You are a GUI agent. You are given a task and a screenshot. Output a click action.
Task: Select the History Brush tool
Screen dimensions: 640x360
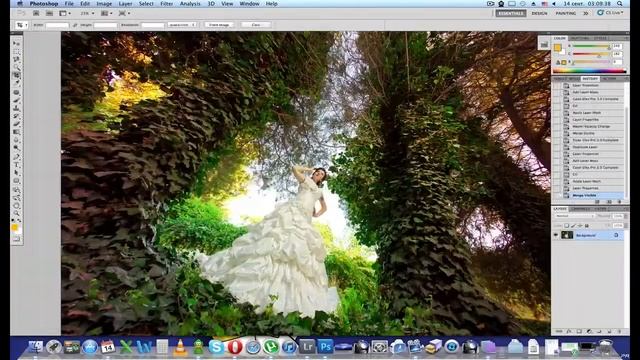(x=16, y=116)
